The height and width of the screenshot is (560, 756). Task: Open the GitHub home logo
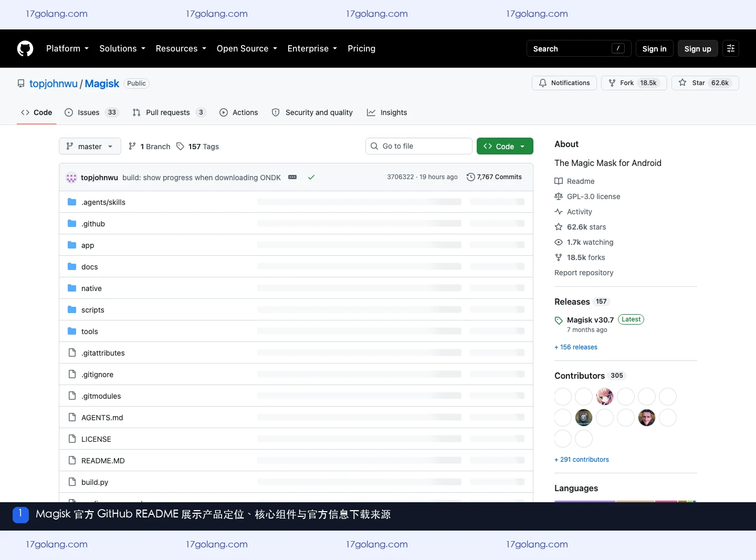(25, 48)
